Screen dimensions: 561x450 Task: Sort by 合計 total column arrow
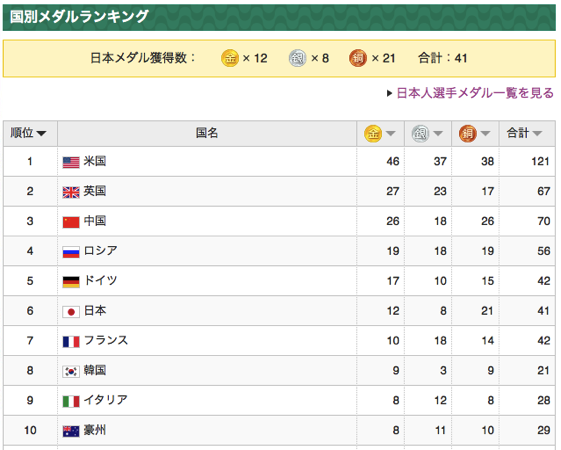tap(537, 134)
